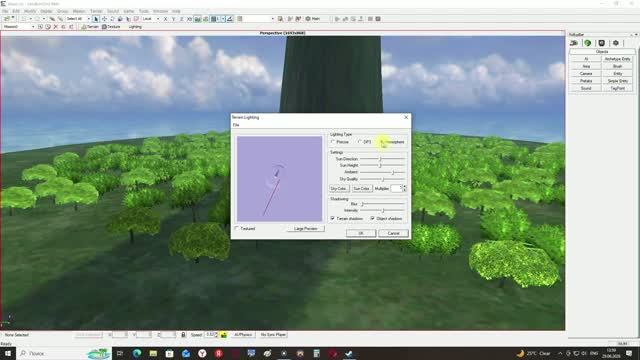Collapse the Objects rollup header
The height and width of the screenshot is (360, 640).
[602, 52]
